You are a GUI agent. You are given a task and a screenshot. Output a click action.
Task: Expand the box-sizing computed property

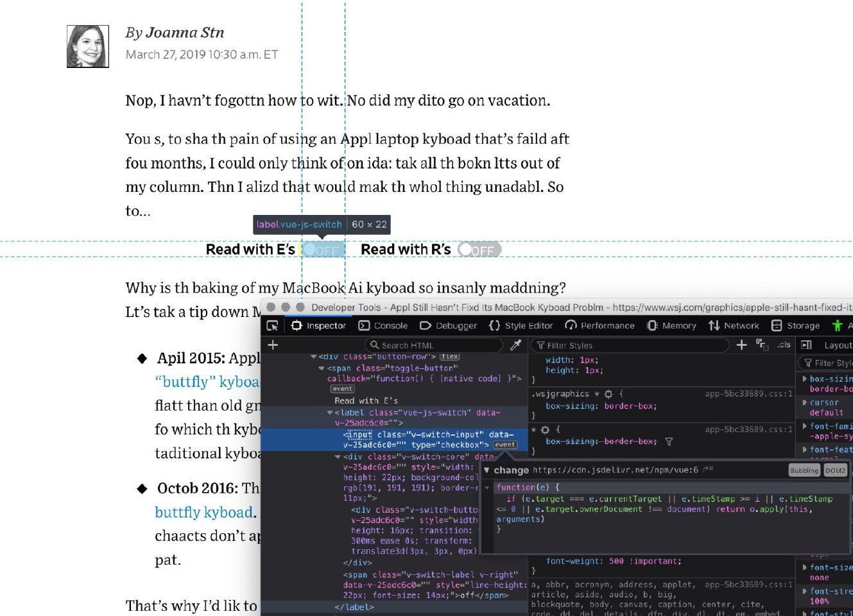[x=806, y=379]
